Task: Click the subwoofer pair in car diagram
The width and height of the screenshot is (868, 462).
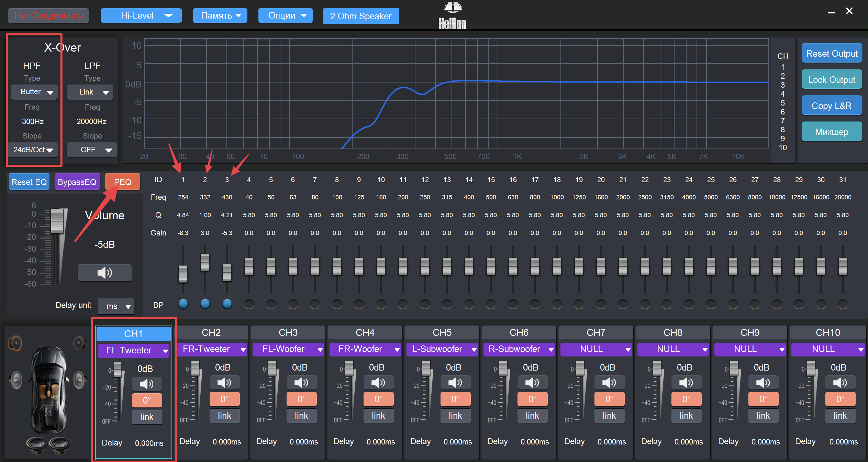Action: (x=48, y=445)
